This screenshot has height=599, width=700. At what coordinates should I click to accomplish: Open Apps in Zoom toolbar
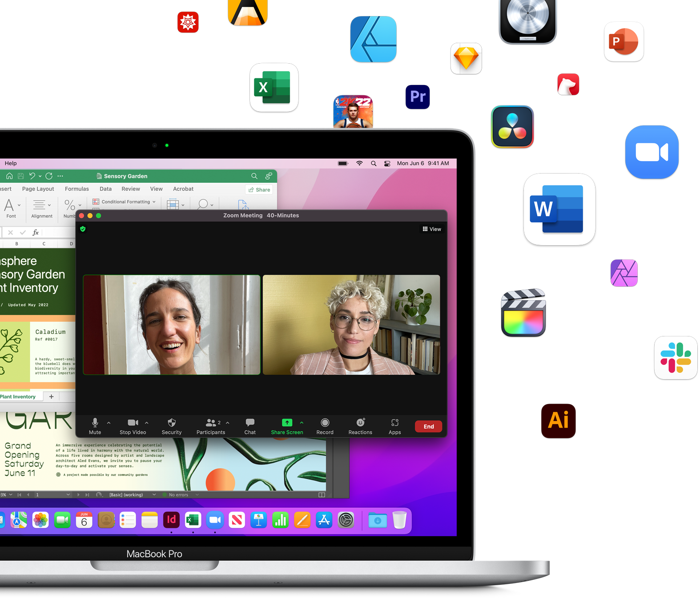pos(394,426)
